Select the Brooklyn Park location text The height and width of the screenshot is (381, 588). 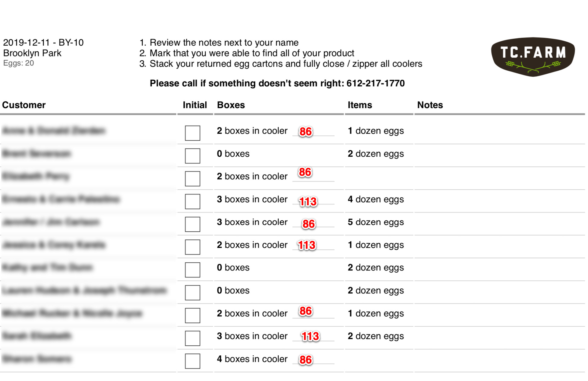click(x=32, y=53)
